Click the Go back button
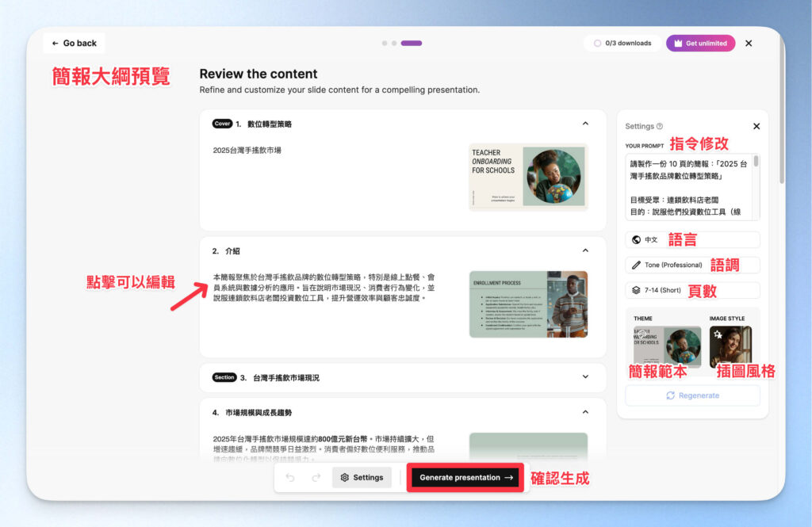Image resolution: width=812 pixels, height=527 pixels. (x=74, y=43)
